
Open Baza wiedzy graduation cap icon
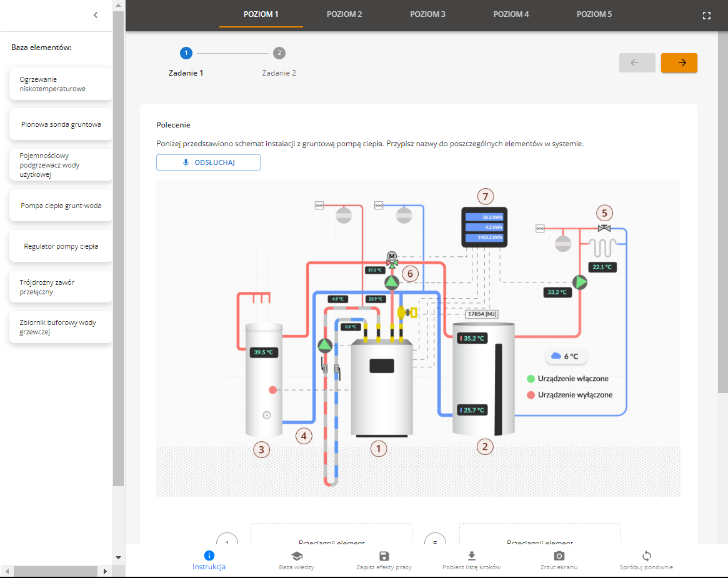(296, 556)
